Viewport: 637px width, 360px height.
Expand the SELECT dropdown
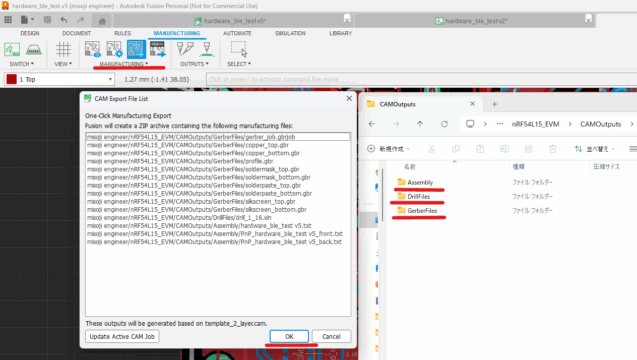[239, 64]
